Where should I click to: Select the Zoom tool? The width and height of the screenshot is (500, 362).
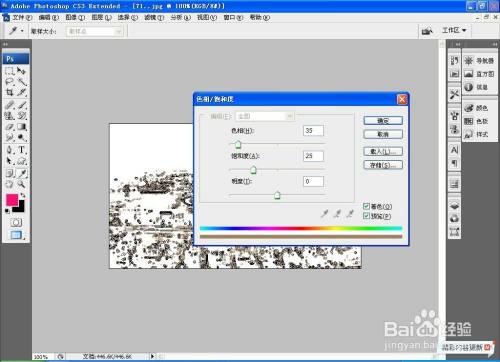22,184
